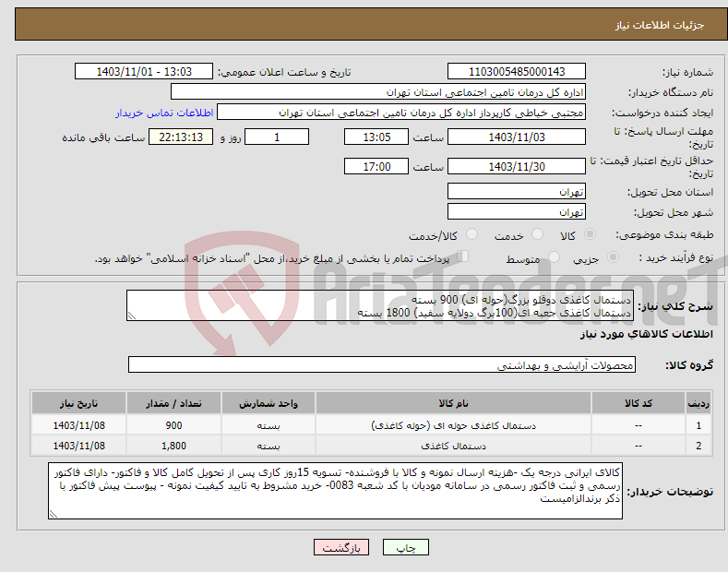Screen dimensions: 728x572
Task: Click the اطلاعات کالاهای مورد نیاز section heading
Action: [646, 334]
